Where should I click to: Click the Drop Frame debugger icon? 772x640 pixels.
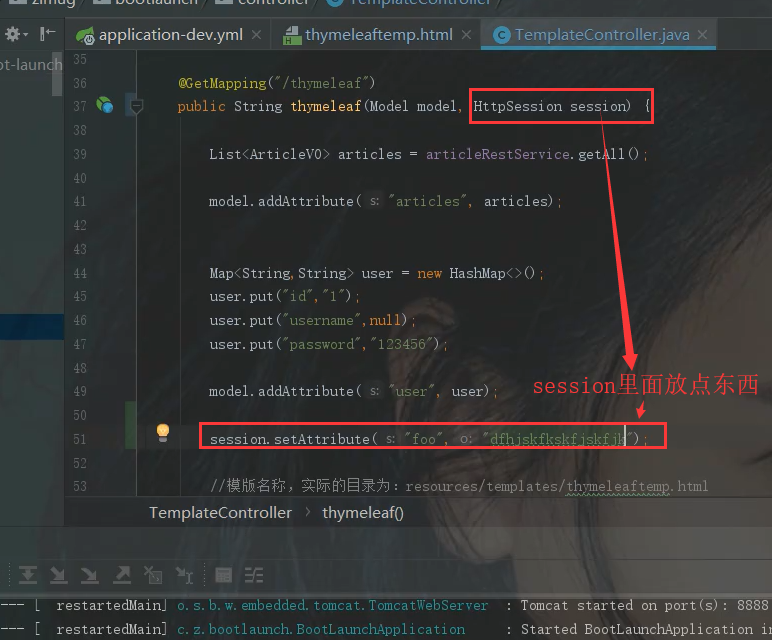[x=153, y=575]
